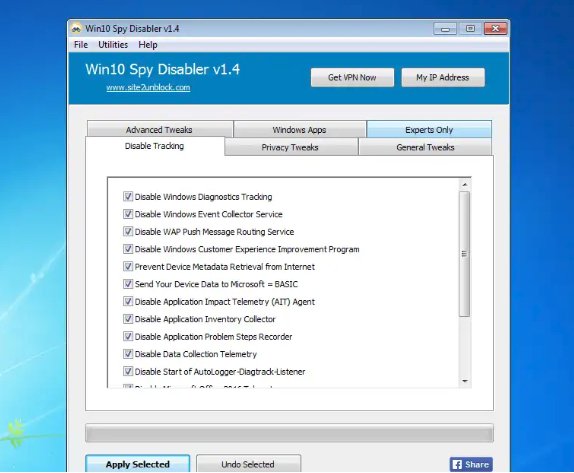Click the tracking list scrollbar down arrow
Viewport: 574px width, 473px height.
[465, 381]
